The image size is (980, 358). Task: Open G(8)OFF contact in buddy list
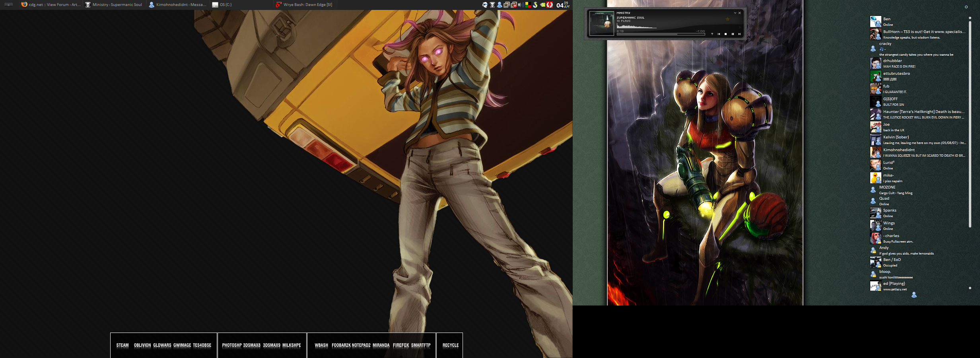click(918, 101)
